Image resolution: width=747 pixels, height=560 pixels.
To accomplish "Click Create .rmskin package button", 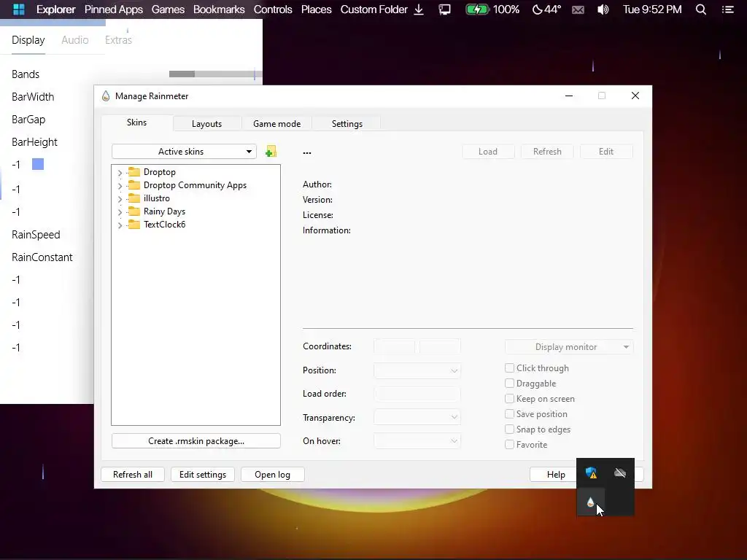I will click(x=196, y=441).
